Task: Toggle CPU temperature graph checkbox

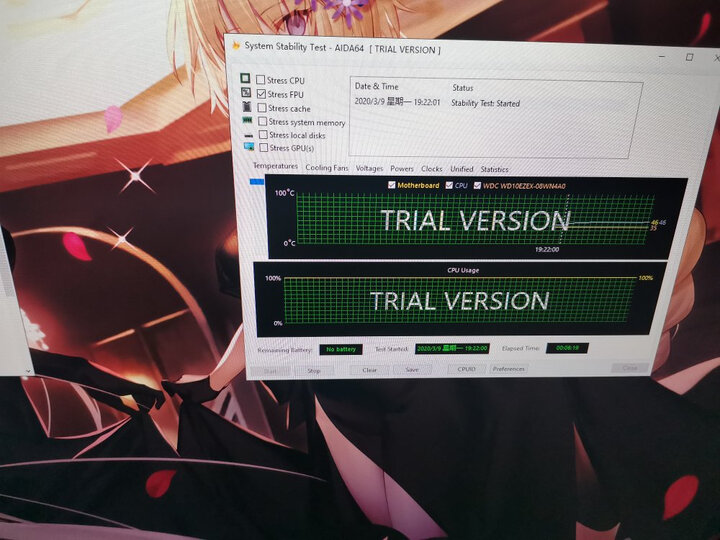Action: tap(449, 185)
